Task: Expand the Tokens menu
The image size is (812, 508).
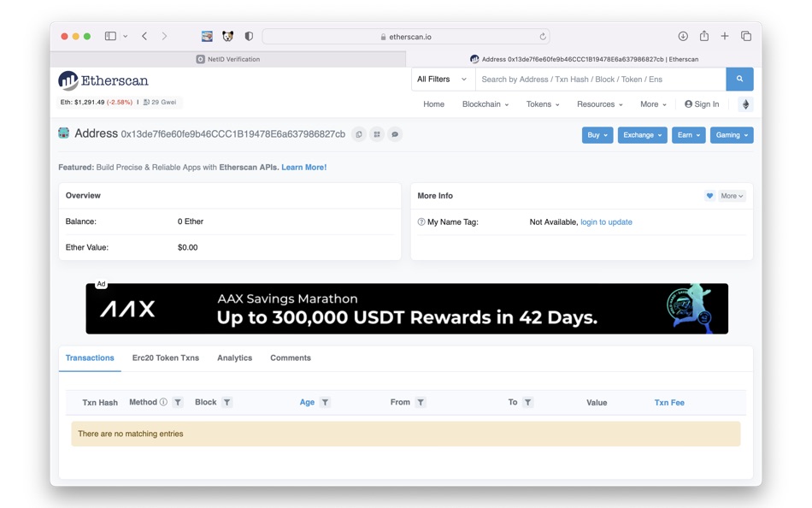Action: 543,104
